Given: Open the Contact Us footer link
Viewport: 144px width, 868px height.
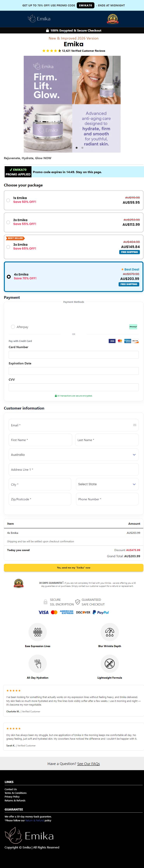Looking at the screenshot, I should (x=10, y=789).
